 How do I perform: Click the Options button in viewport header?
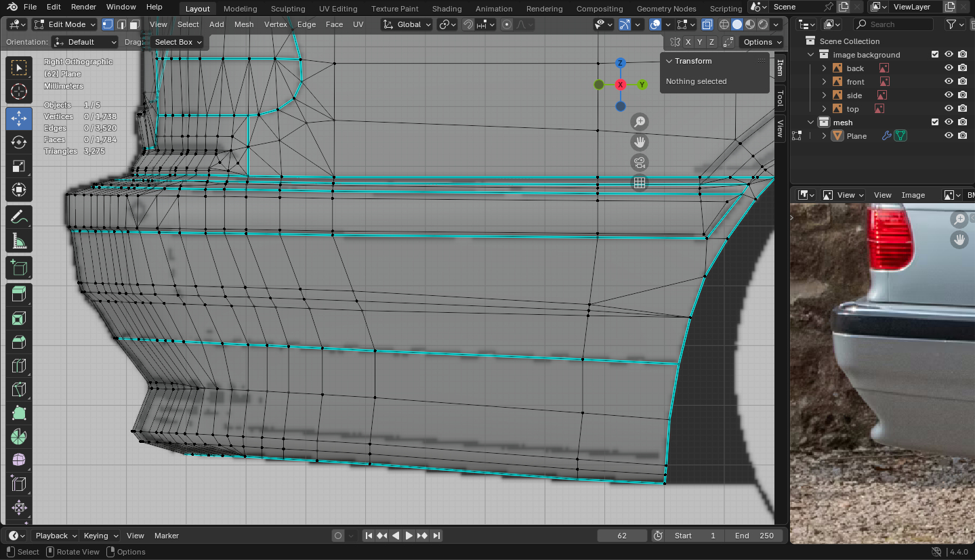pos(762,42)
